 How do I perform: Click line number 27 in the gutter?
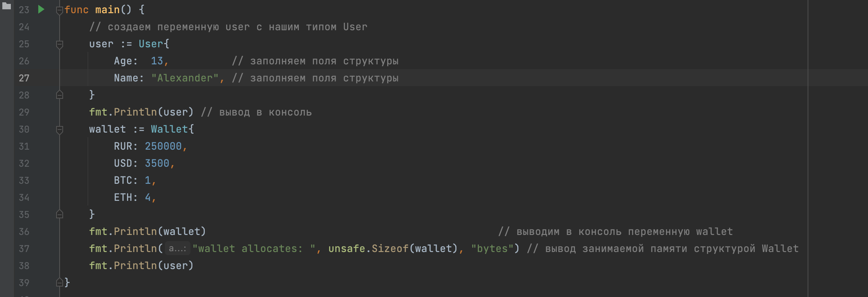coord(24,78)
